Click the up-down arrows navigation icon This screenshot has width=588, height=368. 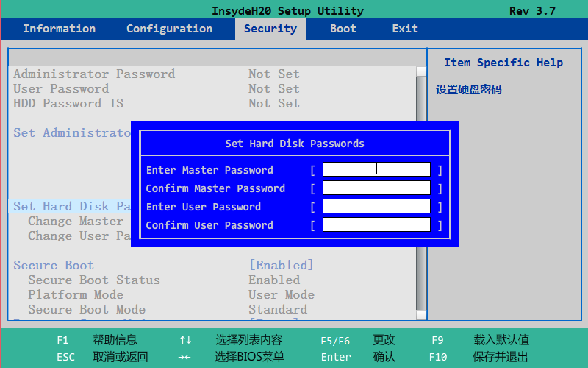coord(185,340)
